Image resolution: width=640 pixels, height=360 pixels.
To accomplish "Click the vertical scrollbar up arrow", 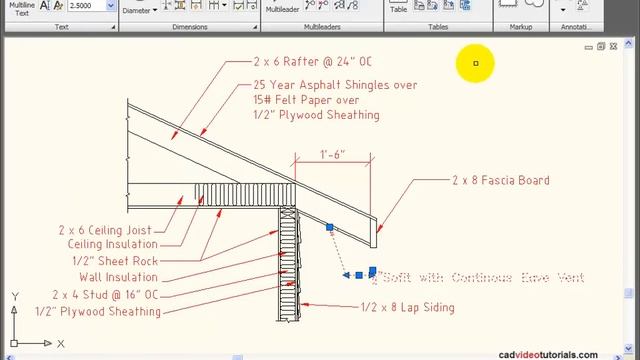I will 629,43.
